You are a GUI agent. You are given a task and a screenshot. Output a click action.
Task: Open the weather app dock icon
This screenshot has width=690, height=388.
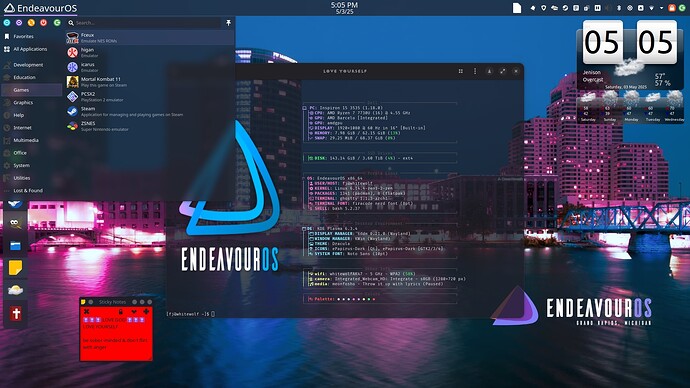coord(15,290)
